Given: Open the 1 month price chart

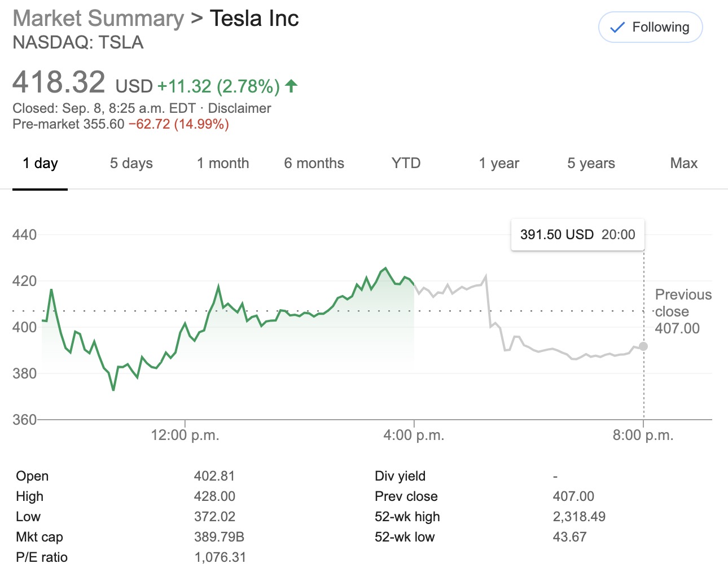Looking at the screenshot, I should 223,163.
